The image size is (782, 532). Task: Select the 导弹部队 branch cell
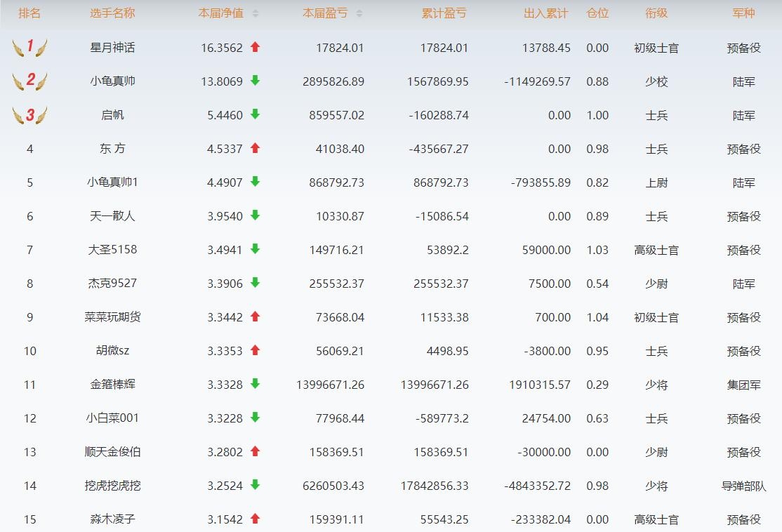743,486
